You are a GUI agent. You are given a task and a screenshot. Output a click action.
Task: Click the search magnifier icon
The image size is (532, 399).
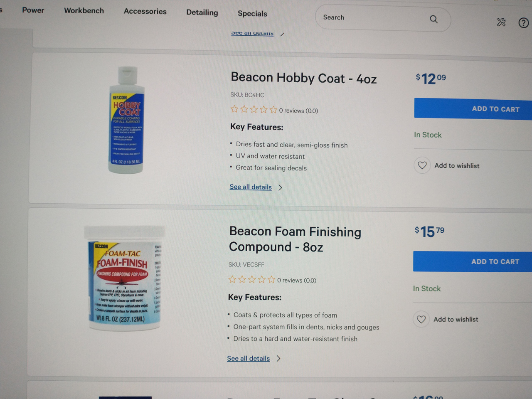(433, 19)
